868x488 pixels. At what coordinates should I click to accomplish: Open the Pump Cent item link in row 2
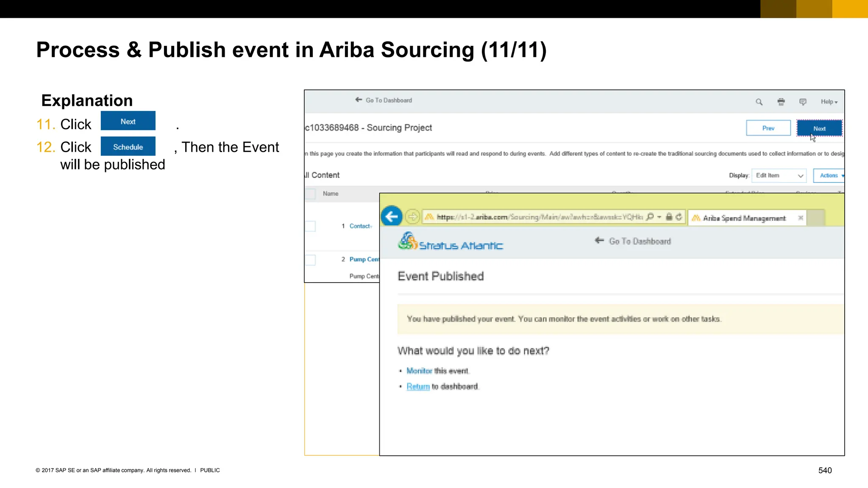[x=364, y=259]
